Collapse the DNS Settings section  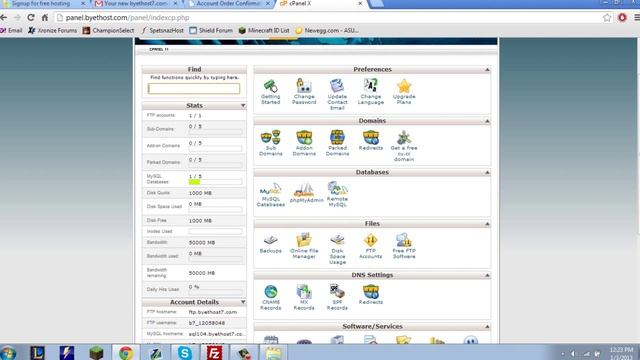[x=487, y=276]
